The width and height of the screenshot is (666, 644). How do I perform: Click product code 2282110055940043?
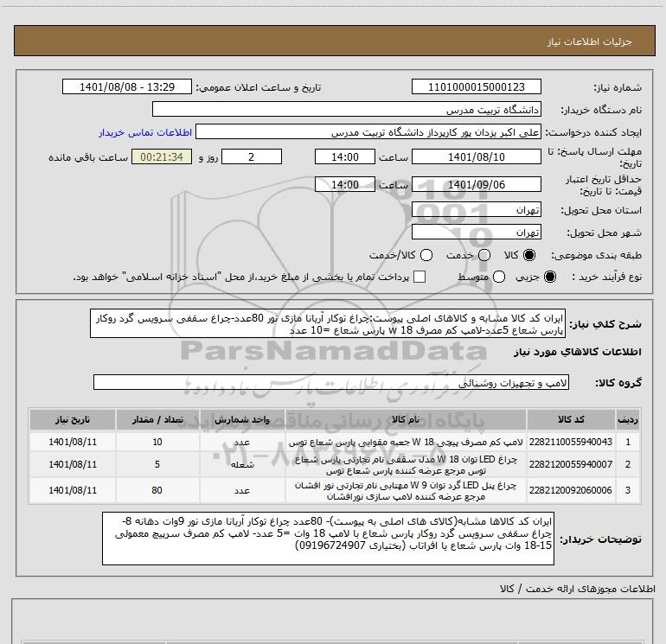pyautogui.click(x=571, y=442)
